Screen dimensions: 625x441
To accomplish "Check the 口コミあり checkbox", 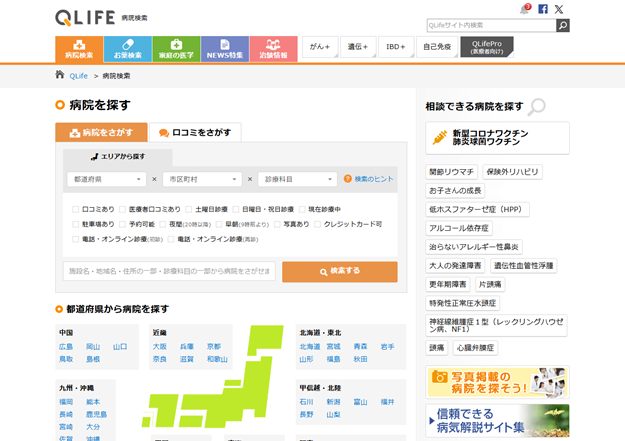I will point(75,209).
